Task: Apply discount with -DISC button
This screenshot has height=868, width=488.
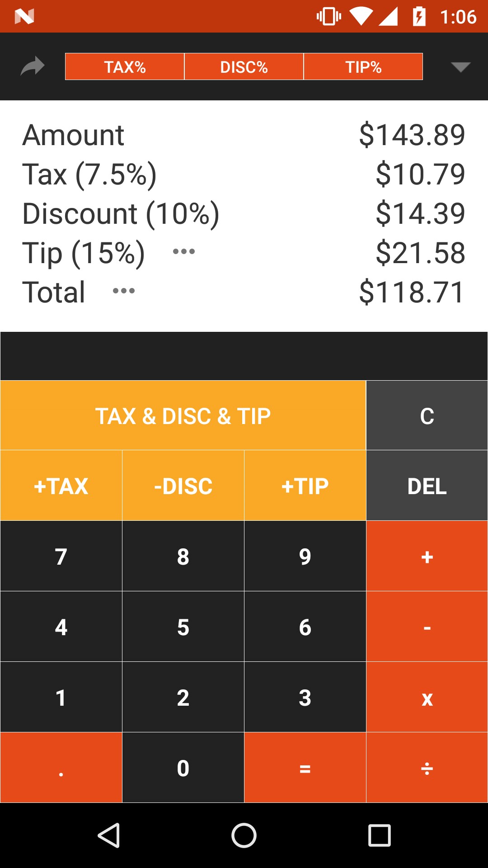Action: click(183, 486)
